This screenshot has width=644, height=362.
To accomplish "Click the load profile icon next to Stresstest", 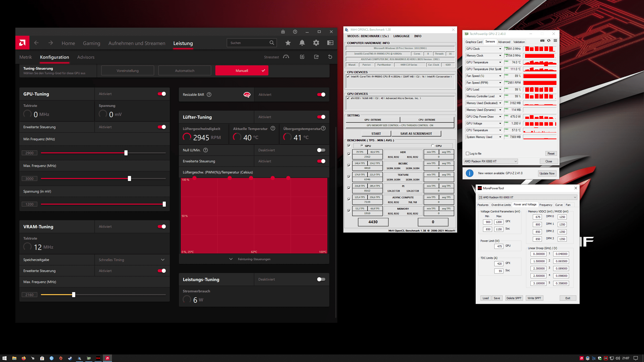I will (302, 57).
